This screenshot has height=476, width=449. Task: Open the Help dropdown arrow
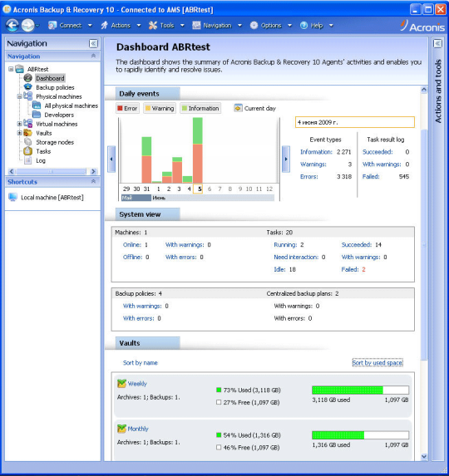click(331, 26)
